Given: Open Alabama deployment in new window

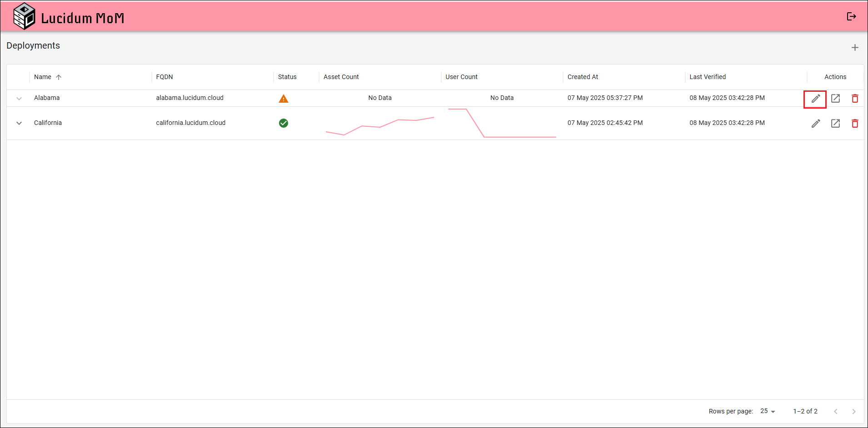Looking at the screenshot, I should (835, 99).
